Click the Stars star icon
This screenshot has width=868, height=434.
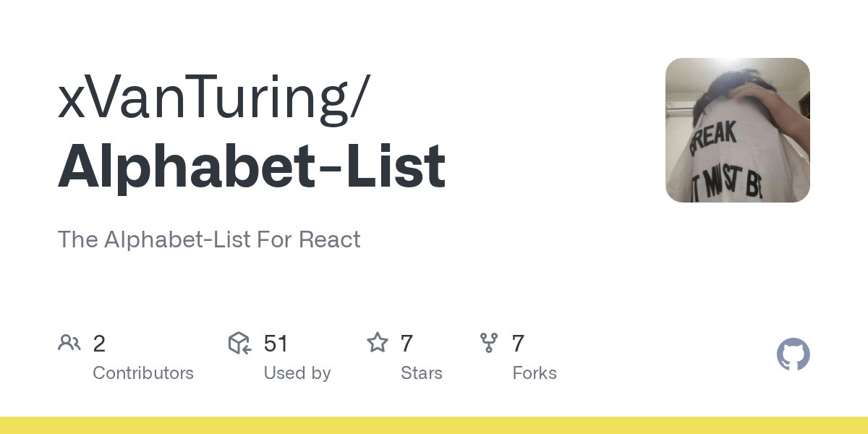[x=377, y=342]
